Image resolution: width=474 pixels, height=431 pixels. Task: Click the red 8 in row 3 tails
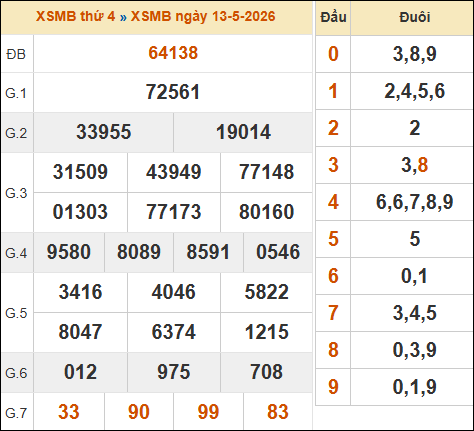422,165
